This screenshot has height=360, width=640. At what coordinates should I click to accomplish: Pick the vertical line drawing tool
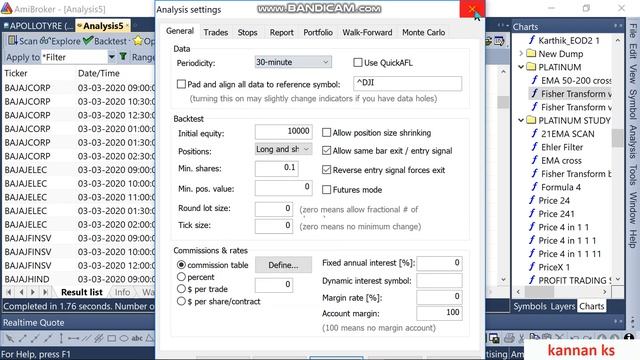tap(61, 338)
